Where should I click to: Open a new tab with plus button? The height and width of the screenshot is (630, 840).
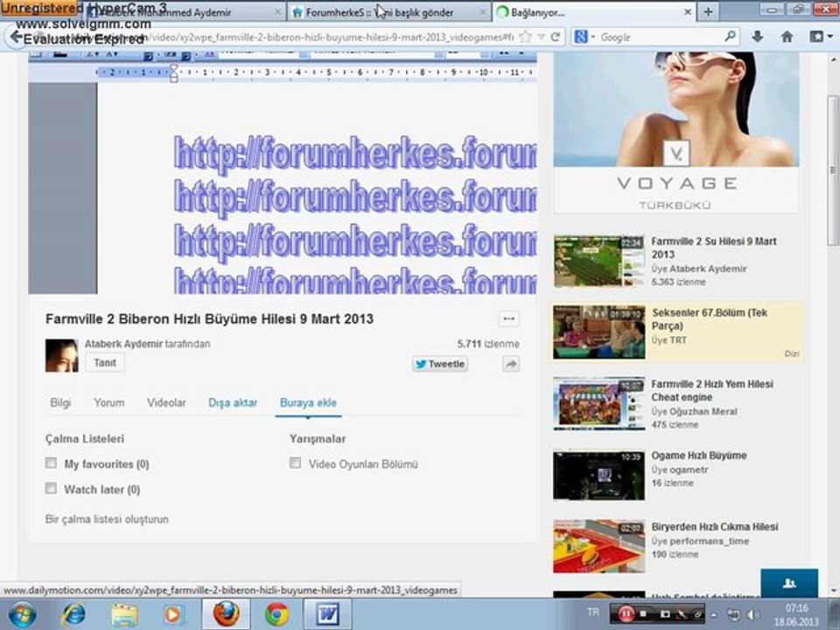(708, 11)
